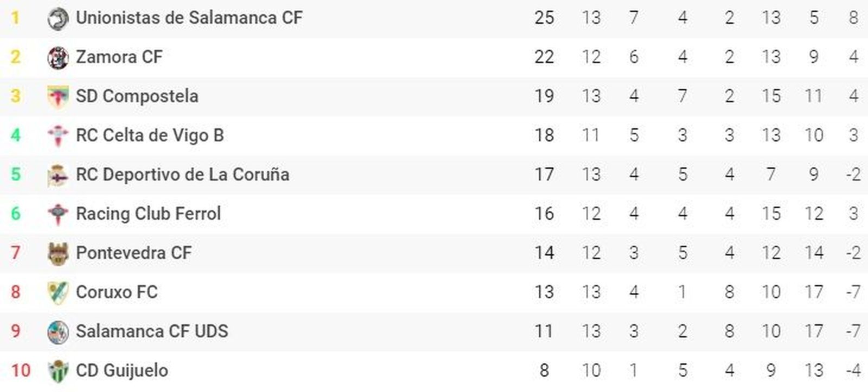
Task: Click the SD Compostela club crest
Action: pos(58,97)
